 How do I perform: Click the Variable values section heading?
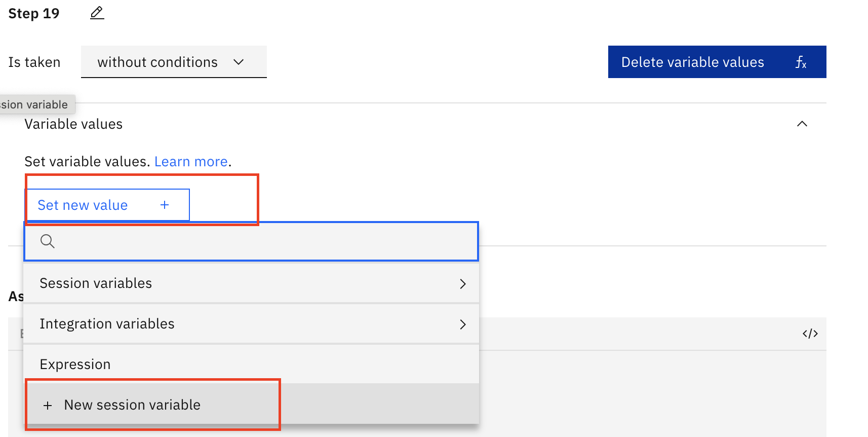click(x=73, y=124)
